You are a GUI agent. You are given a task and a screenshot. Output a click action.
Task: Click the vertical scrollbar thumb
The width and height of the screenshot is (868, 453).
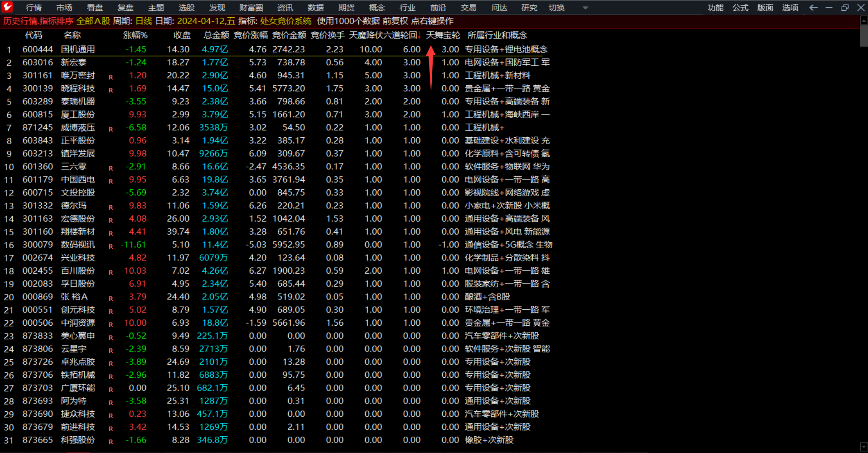pos(863,35)
